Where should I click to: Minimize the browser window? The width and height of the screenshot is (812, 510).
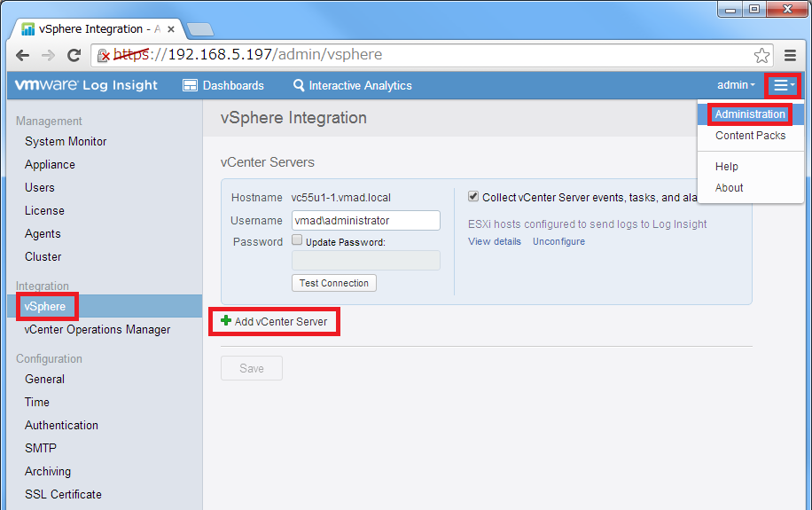tap(730, 10)
